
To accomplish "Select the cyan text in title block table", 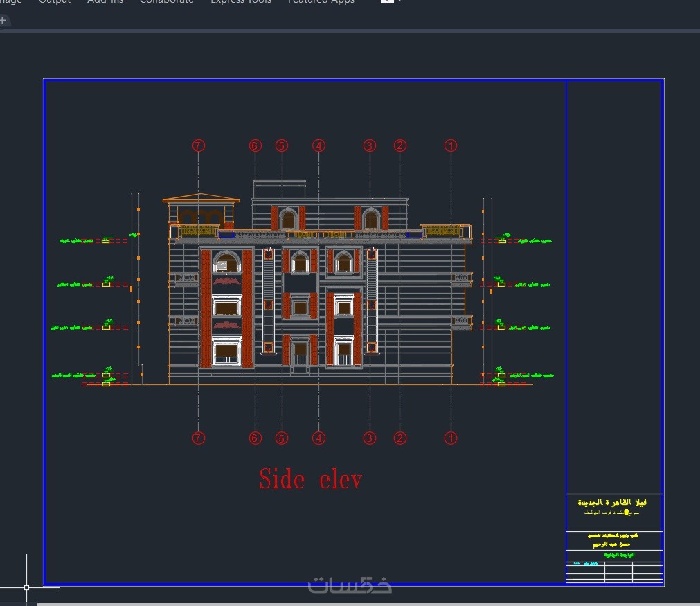I will click(x=586, y=564).
